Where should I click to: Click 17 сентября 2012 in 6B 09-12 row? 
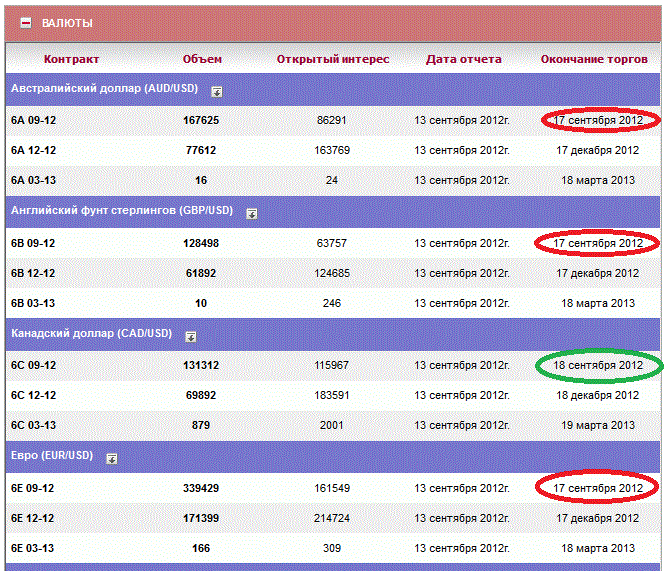pyautogui.click(x=598, y=243)
